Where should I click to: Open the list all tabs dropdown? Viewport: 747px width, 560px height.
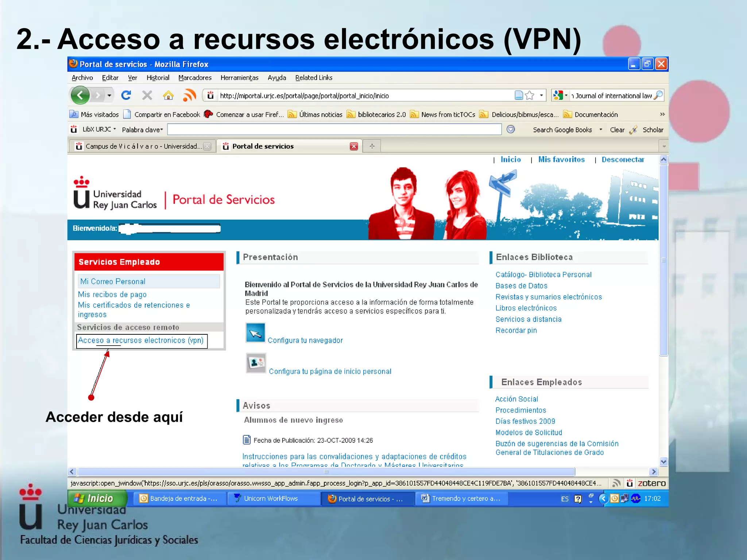pos(664,146)
